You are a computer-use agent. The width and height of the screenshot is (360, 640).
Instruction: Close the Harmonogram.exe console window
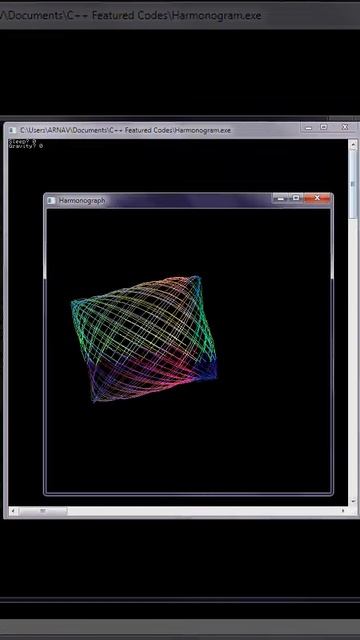click(344, 127)
